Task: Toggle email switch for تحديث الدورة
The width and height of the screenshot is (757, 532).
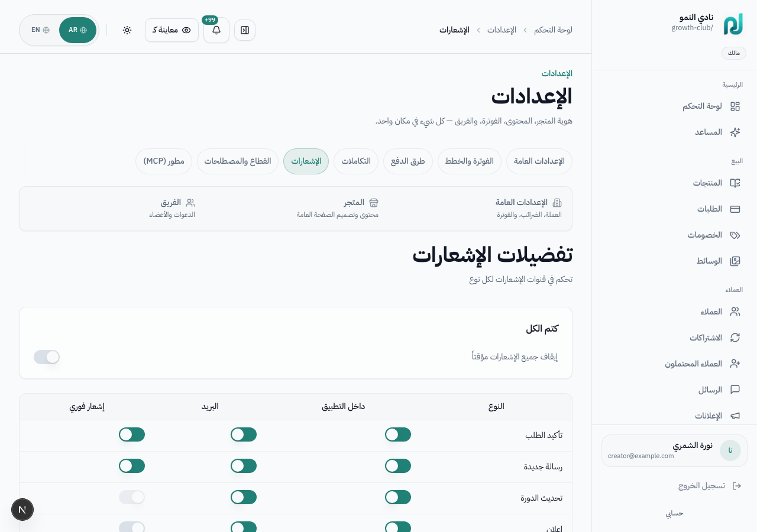Action: point(244,498)
